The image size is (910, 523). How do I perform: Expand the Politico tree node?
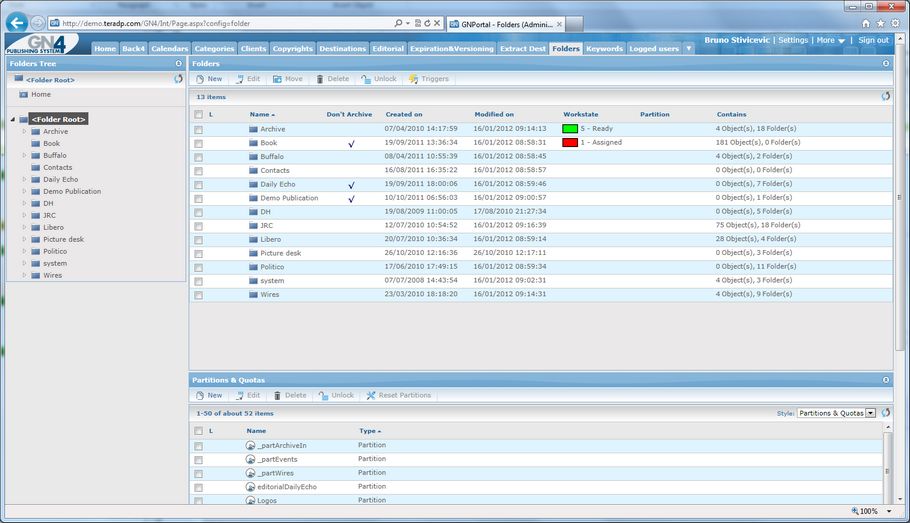(x=24, y=251)
